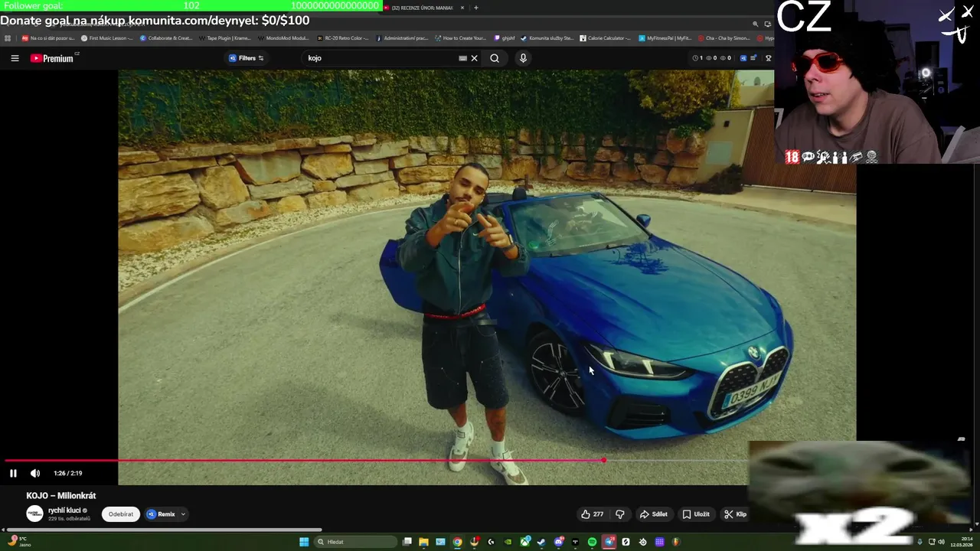The height and width of the screenshot is (551, 980).
Task: Click the Remix button
Action: 162,514
